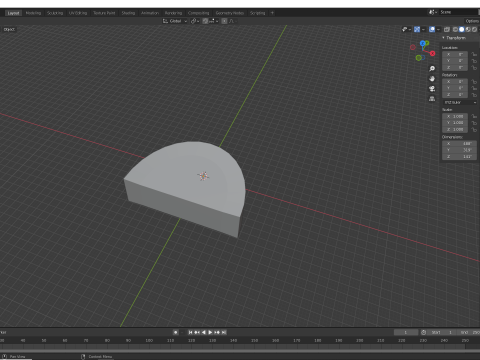Toggle perspective/orthographic grid icon
The height and width of the screenshot is (360, 480).
(432, 99)
